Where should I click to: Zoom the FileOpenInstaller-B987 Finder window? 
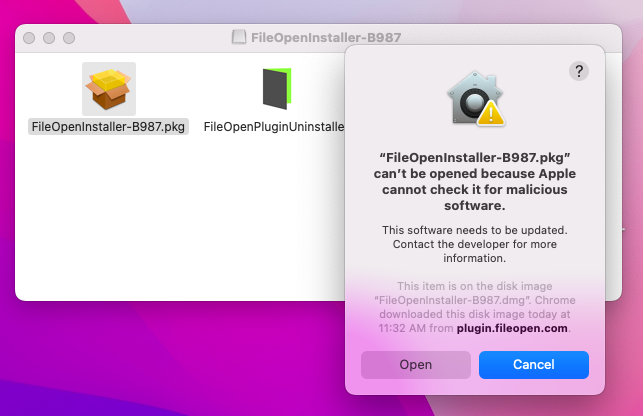(69, 38)
